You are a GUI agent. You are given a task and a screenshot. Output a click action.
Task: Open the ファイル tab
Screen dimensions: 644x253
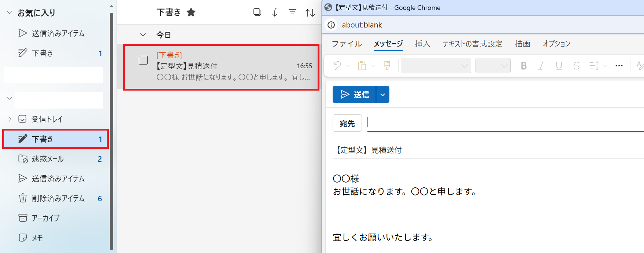coord(347,44)
